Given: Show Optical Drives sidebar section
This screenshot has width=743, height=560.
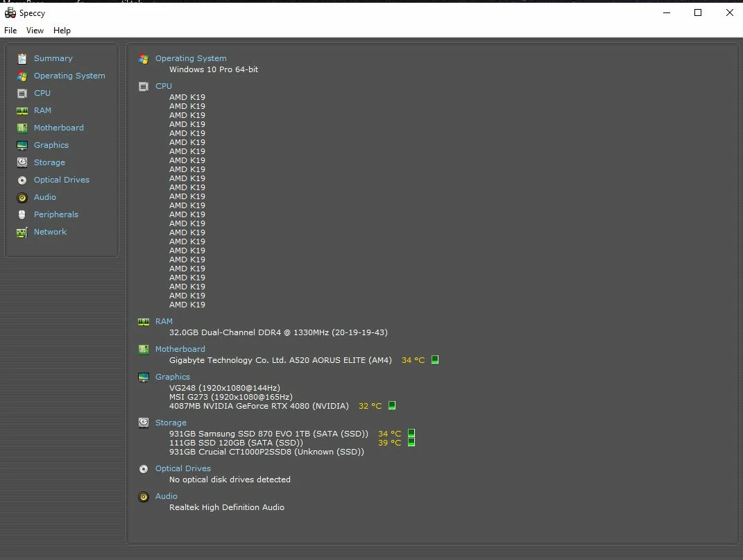Looking at the screenshot, I should coord(62,180).
